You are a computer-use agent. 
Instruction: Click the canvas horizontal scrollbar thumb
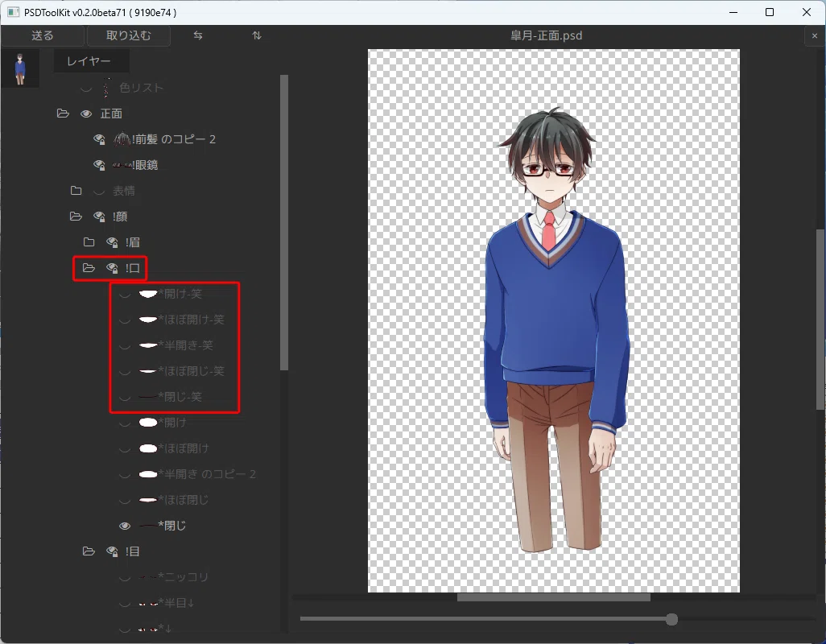pyautogui.click(x=553, y=597)
